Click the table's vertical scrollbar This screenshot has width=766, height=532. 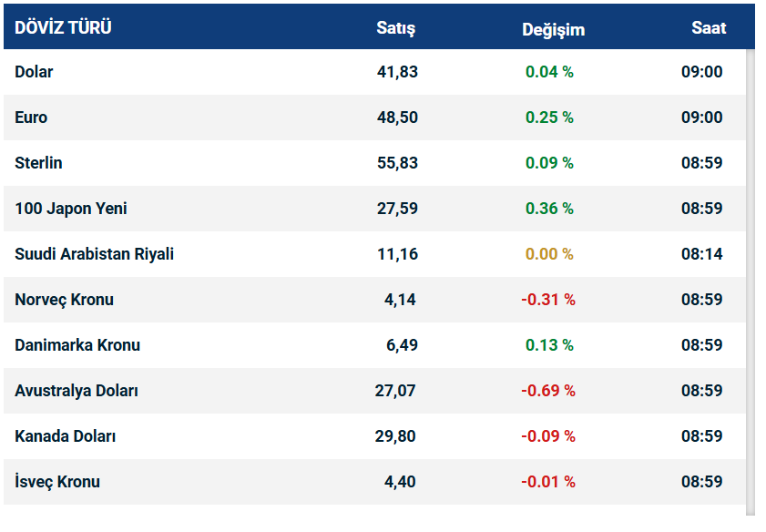(x=751, y=273)
